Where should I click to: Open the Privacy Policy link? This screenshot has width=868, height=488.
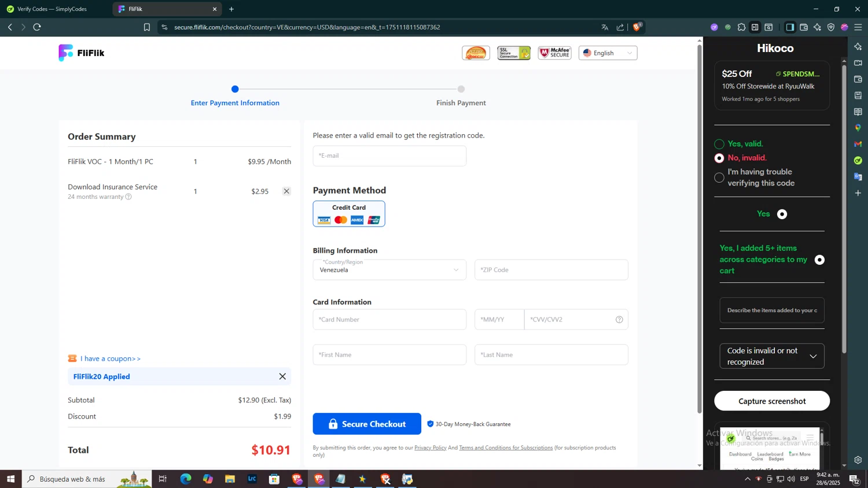[431, 448]
